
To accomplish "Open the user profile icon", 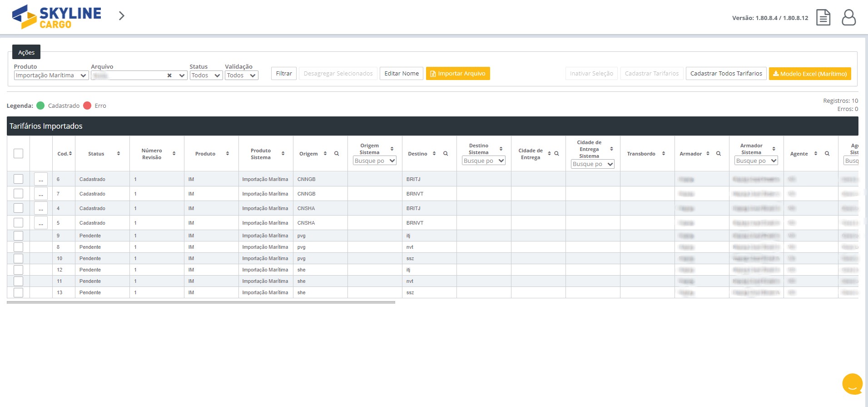I will [x=848, y=18].
